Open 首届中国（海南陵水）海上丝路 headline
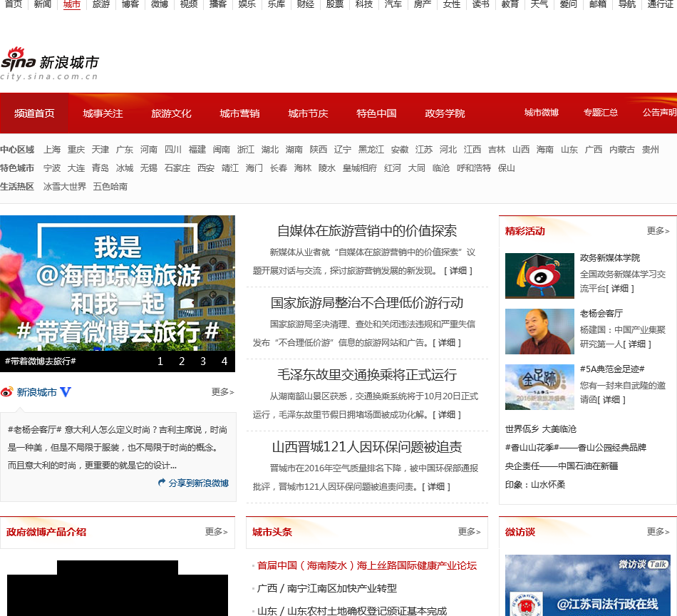 367,565
